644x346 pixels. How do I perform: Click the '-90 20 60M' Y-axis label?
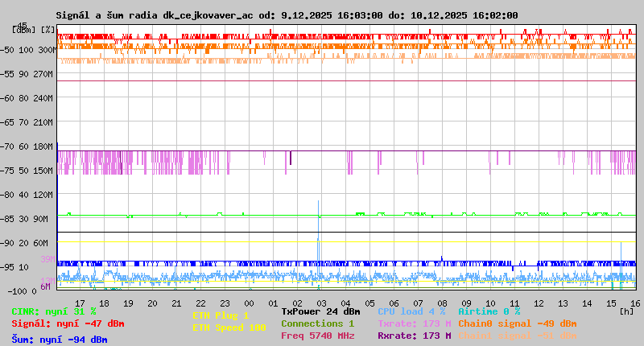click(25, 243)
